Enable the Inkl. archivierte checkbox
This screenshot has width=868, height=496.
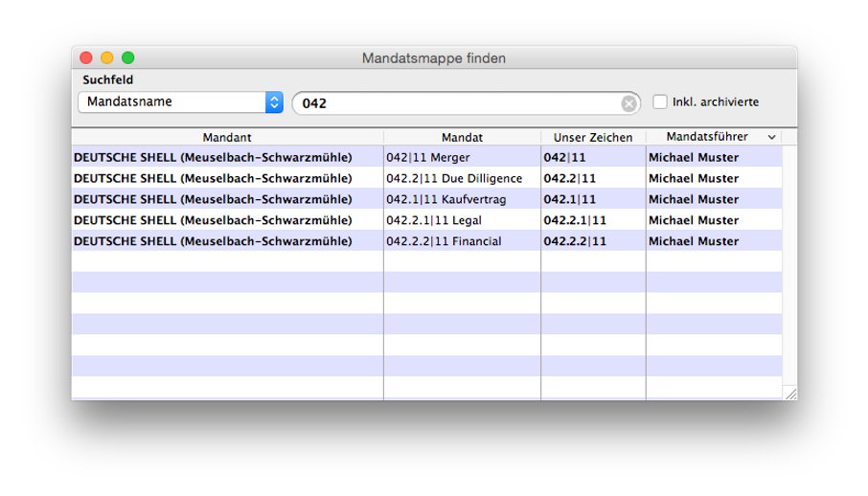[659, 101]
